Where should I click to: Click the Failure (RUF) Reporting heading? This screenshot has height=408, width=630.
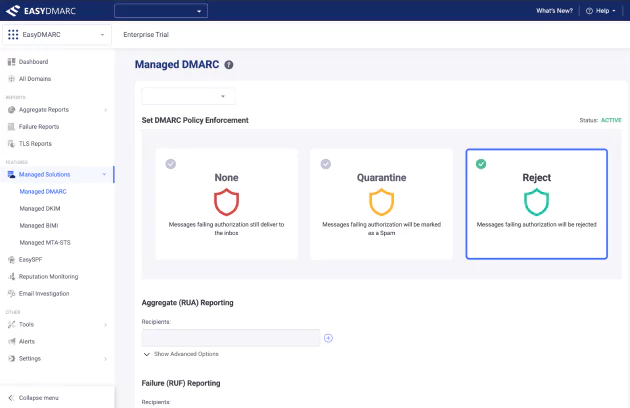pyautogui.click(x=181, y=383)
